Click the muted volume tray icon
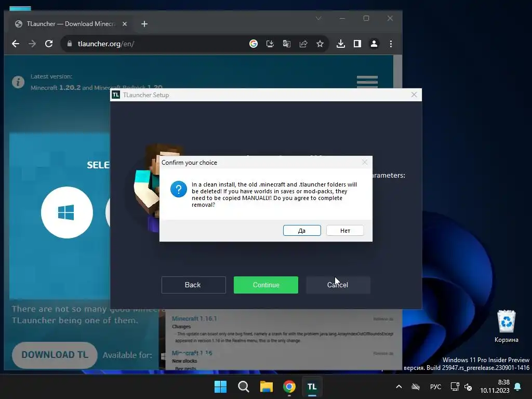Viewport: 532px width, 399px height. [x=468, y=387]
